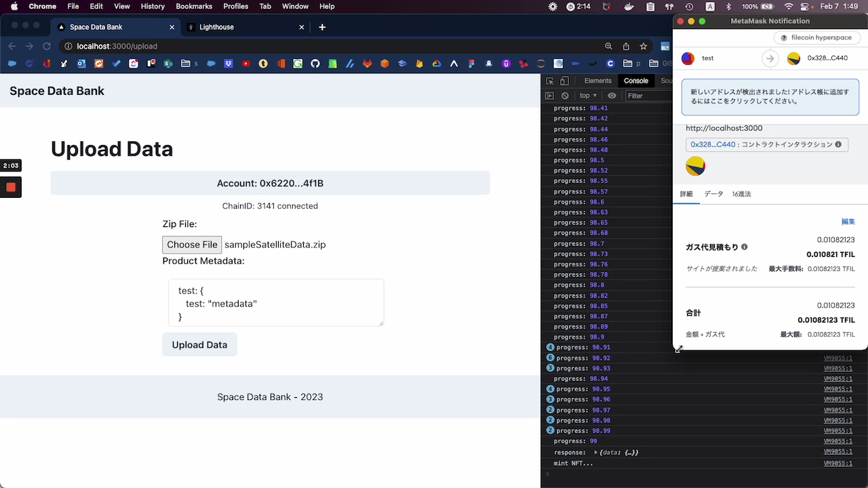This screenshot has height=488, width=868.
Task: Click the new address detected banner
Action: click(770, 97)
